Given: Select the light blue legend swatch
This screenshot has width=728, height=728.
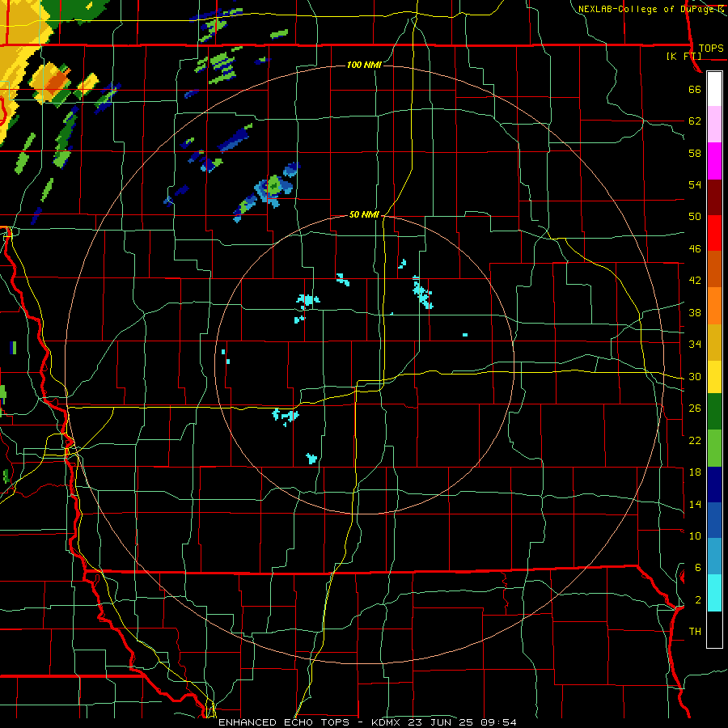Looking at the screenshot, I should tap(714, 557).
